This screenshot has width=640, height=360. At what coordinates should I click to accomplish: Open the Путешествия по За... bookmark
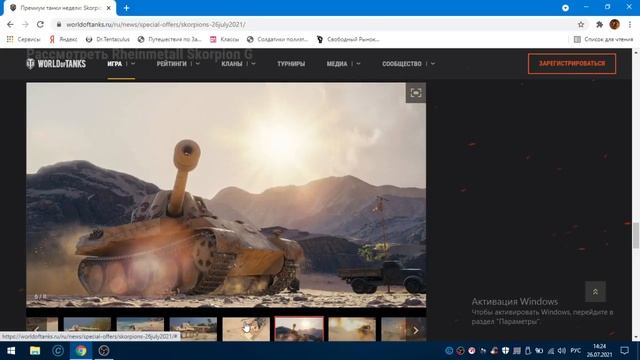(170, 39)
